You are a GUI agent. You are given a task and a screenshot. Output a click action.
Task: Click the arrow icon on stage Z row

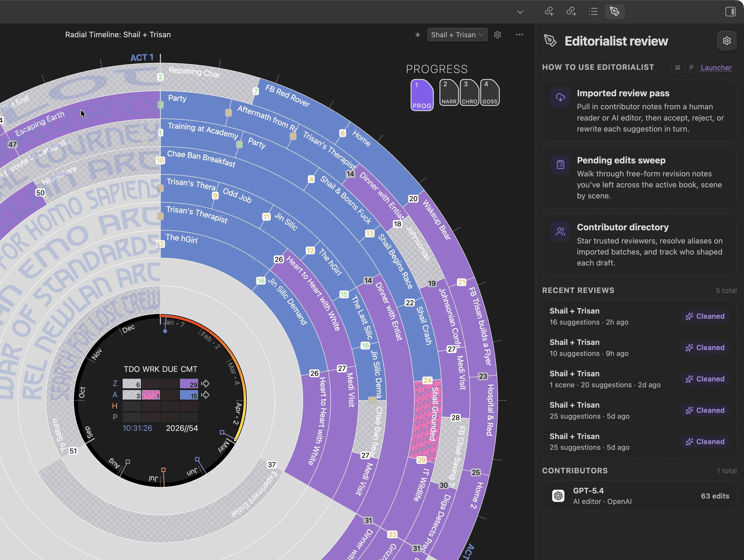205,383
